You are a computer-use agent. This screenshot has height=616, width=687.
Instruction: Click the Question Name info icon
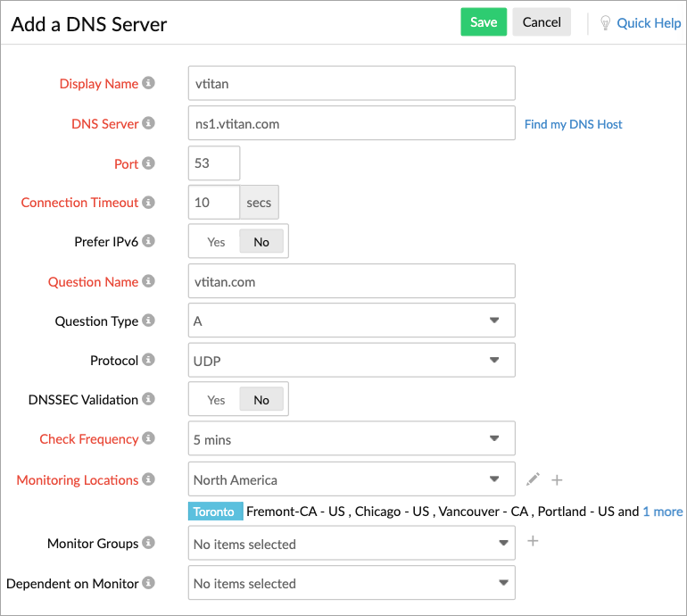pos(148,281)
